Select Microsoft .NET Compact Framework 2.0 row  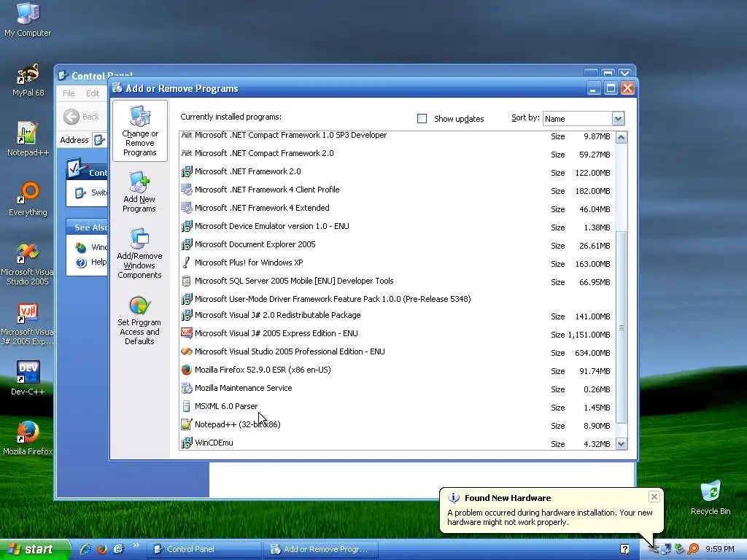click(398, 153)
